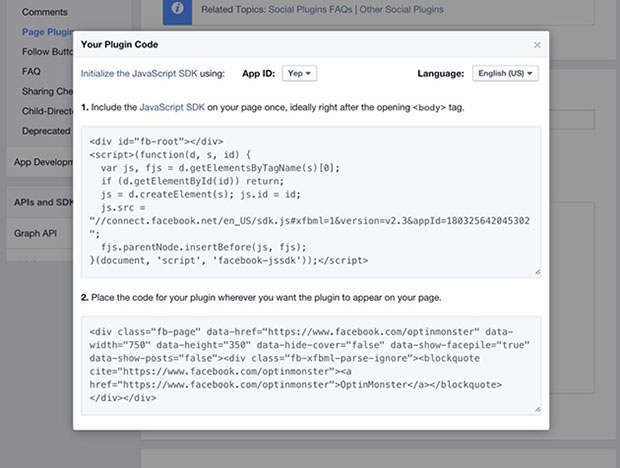Click the 'fjs.parentNode.insertBefore(js, fjs);' code line
This screenshot has height=468, width=620.
point(204,247)
